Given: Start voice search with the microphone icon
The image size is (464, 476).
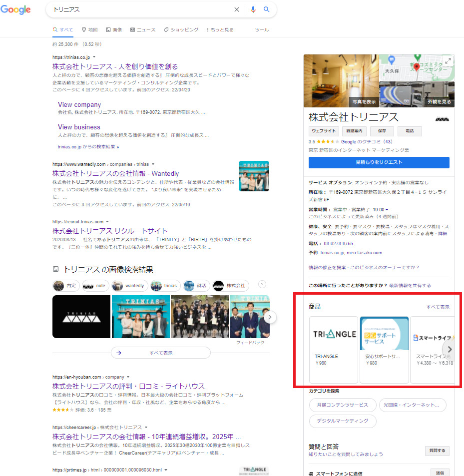Looking at the screenshot, I should click(x=253, y=9).
